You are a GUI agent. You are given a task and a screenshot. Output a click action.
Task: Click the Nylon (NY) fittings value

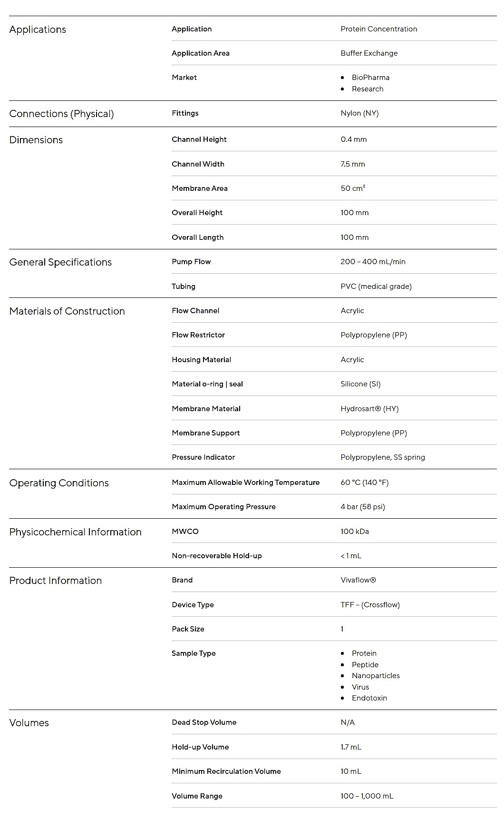tap(359, 113)
